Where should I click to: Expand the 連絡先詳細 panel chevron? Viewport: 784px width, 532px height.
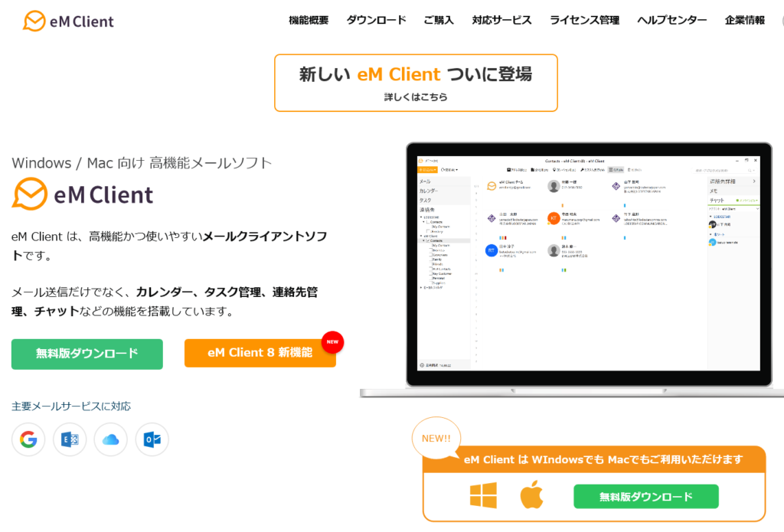(x=754, y=181)
